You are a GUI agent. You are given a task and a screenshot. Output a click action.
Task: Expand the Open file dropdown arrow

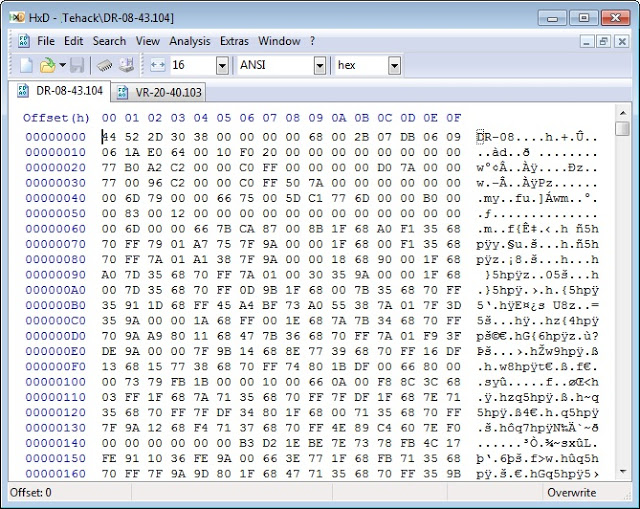(x=62, y=65)
